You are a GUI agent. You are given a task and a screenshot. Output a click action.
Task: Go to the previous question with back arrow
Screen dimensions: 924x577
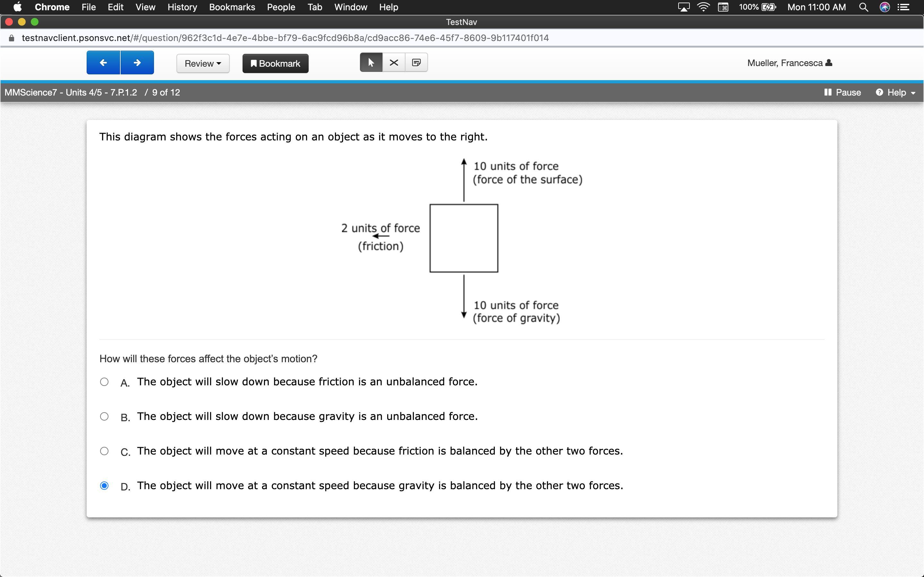pyautogui.click(x=103, y=63)
